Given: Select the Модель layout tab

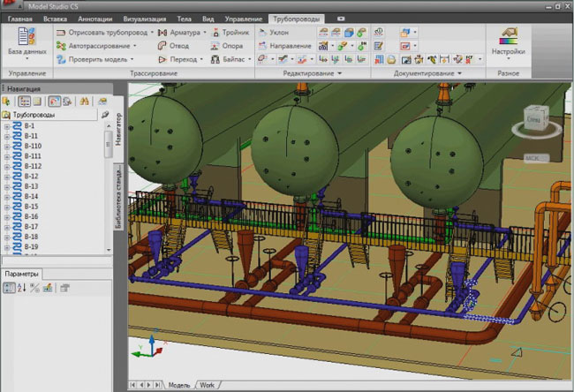Looking at the screenshot, I should tap(179, 385).
